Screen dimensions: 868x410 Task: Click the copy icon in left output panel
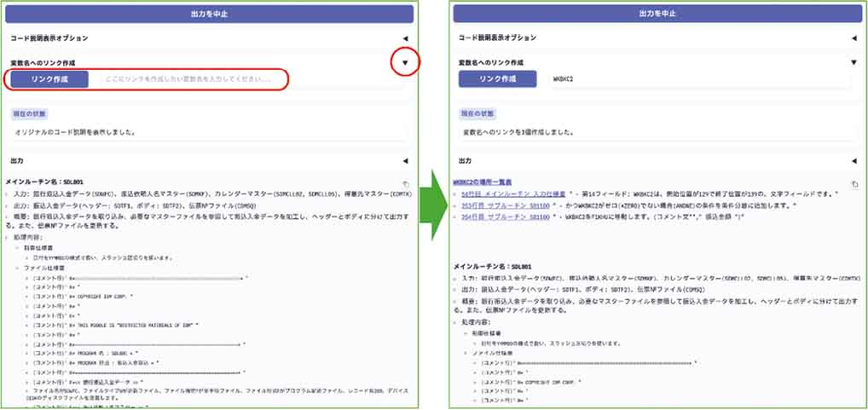(405, 184)
